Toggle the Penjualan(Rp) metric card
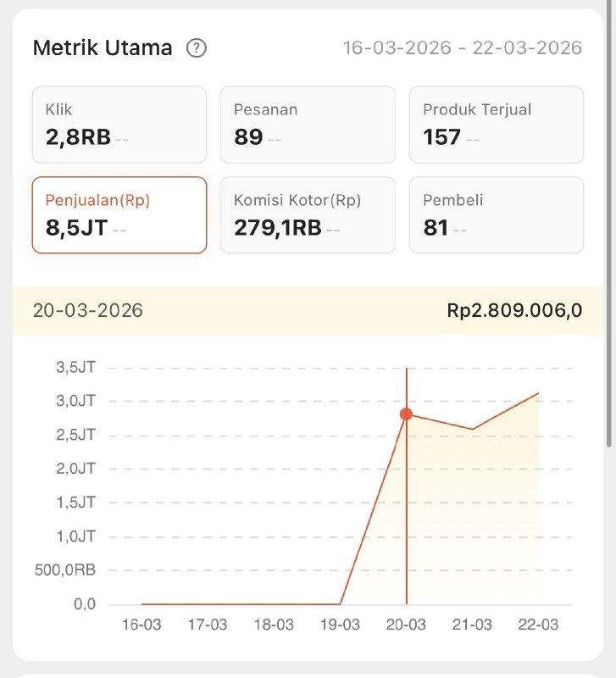Image resolution: width=616 pixels, height=678 pixels. tap(119, 215)
